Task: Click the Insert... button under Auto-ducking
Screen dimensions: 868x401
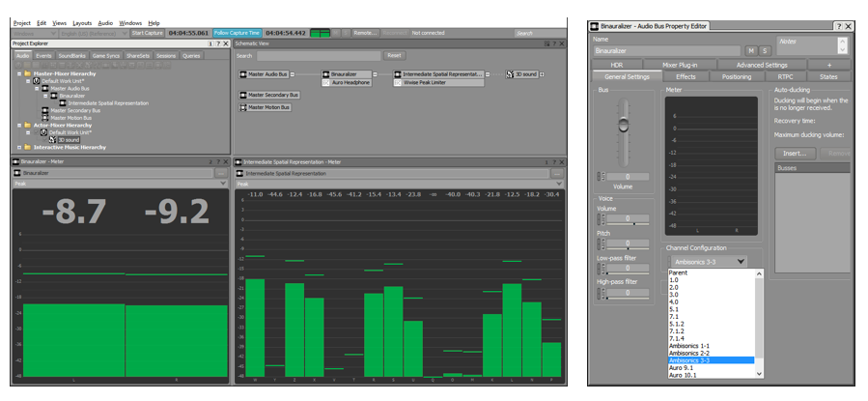Action: (795, 153)
